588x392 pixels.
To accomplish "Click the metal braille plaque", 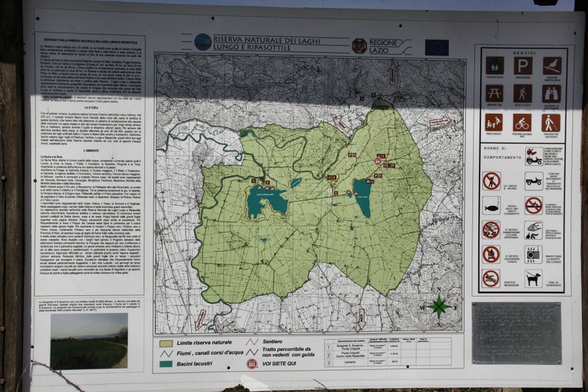I will coord(516,333).
